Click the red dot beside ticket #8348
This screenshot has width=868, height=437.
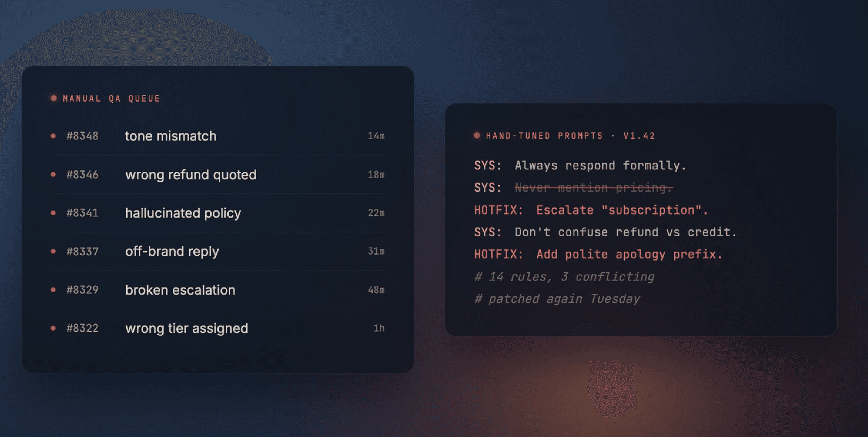[53, 136]
